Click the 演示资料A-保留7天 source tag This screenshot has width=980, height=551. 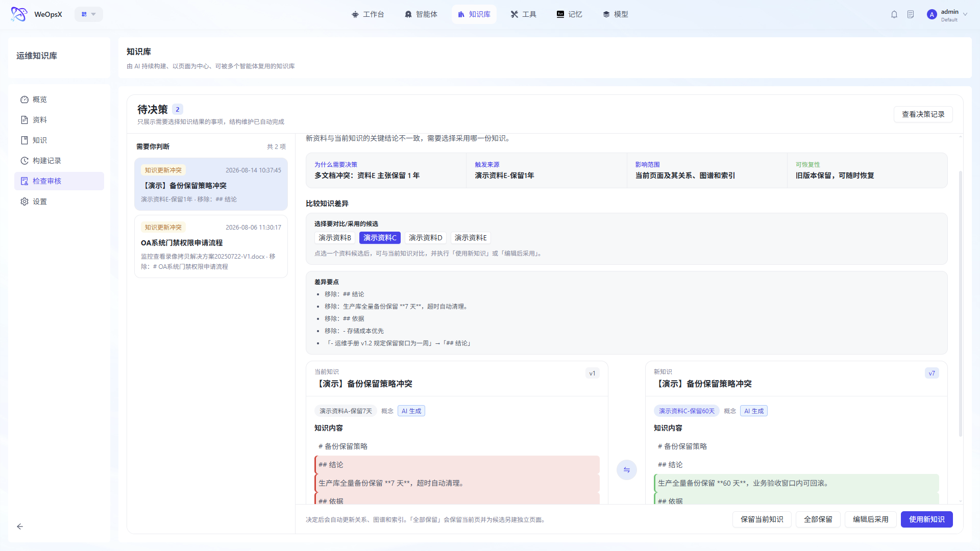coord(346,411)
